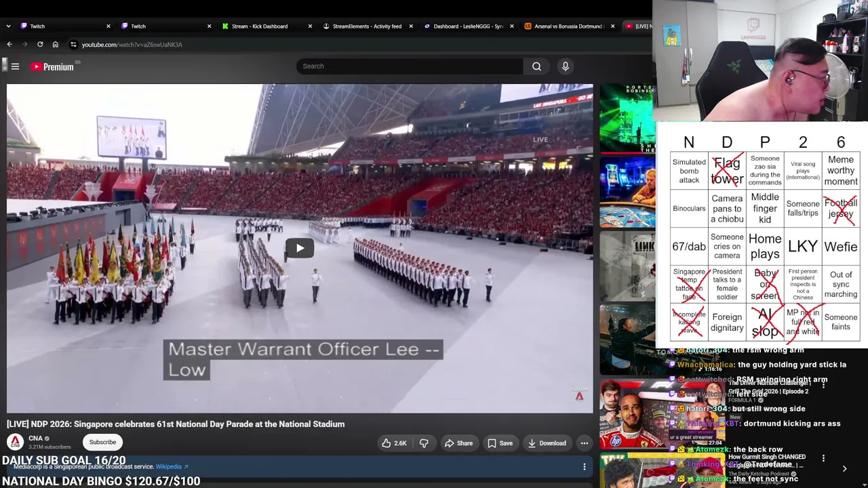Click the 'Foreign dignitary' bingo square
Image resolution: width=868 pixels, height=488 pixels.
point(727,322)
